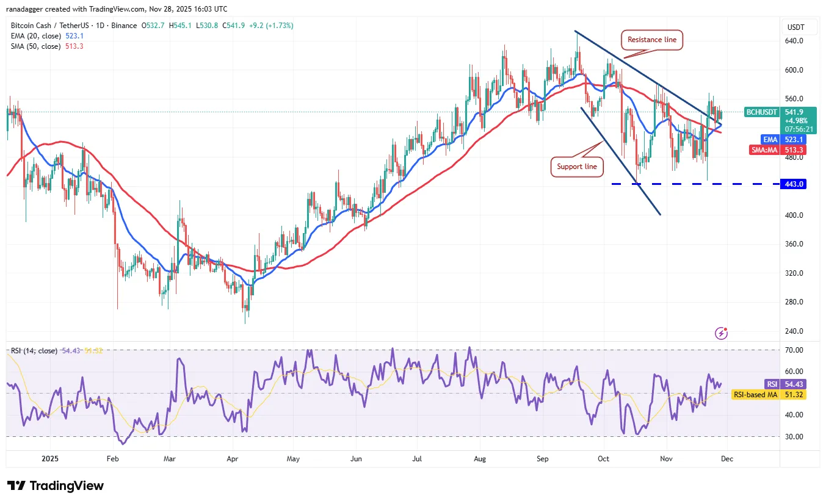826x504 pixels.
Task: Click the Resistance line callout label
Action: pyautogui.click(x=652, y=40)
